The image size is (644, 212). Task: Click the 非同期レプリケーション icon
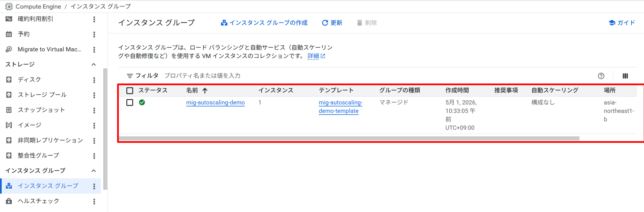[9, 140]
